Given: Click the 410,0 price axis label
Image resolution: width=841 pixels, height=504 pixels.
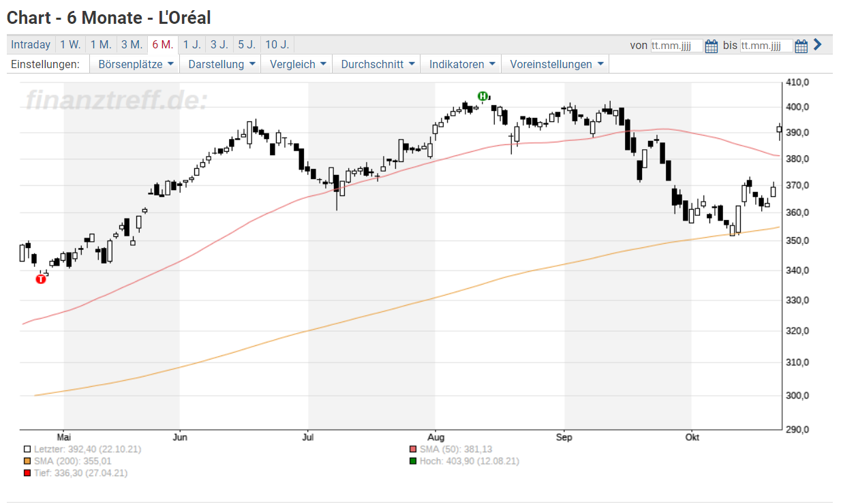Looking at the screenshot, I should 797,82.
